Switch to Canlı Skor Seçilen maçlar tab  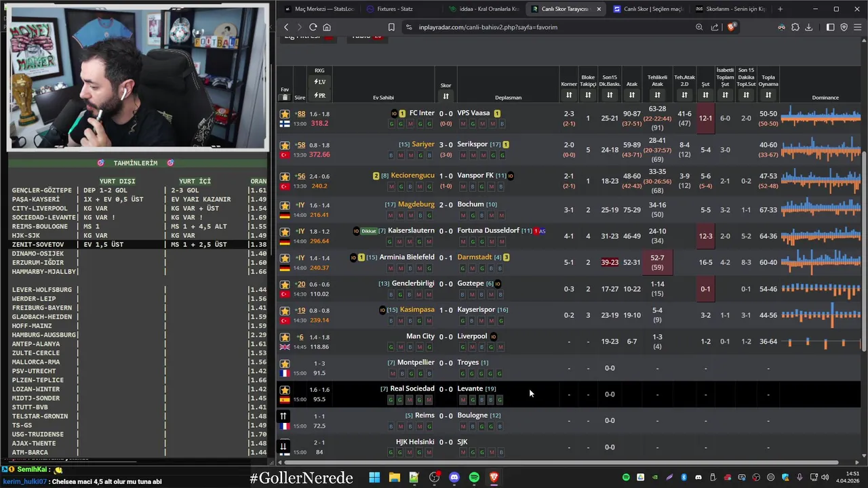pos(648,9)
